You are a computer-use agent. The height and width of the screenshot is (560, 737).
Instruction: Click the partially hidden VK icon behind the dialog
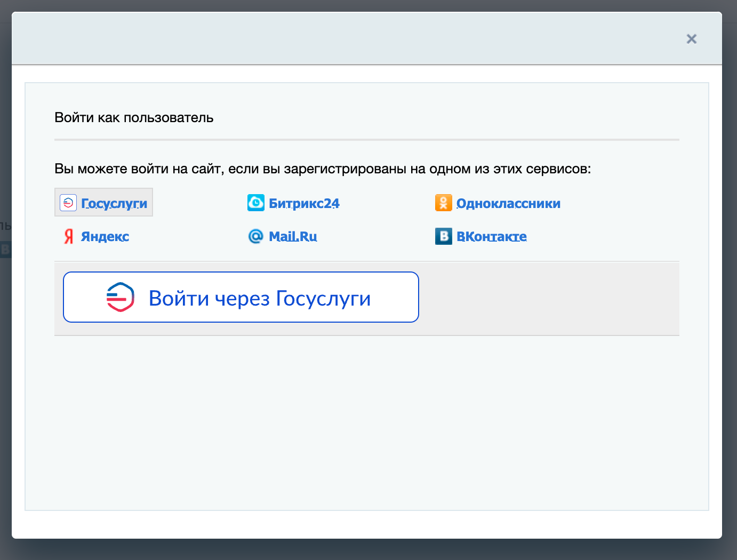5,249
